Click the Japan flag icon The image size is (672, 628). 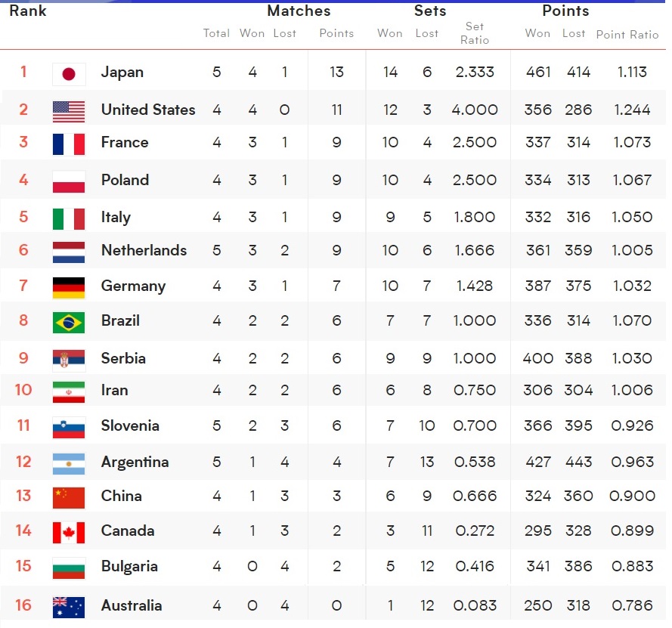[x=69, y=73]
